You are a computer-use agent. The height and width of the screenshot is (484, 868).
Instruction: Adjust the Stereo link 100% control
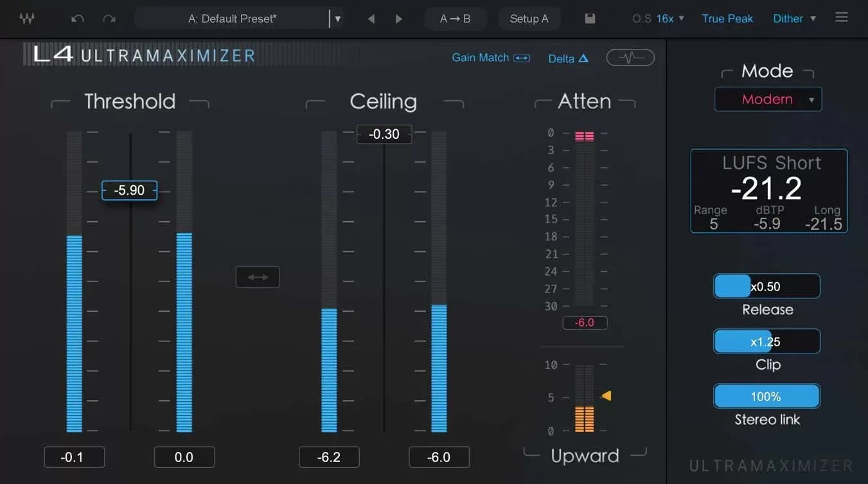point(766,397)
